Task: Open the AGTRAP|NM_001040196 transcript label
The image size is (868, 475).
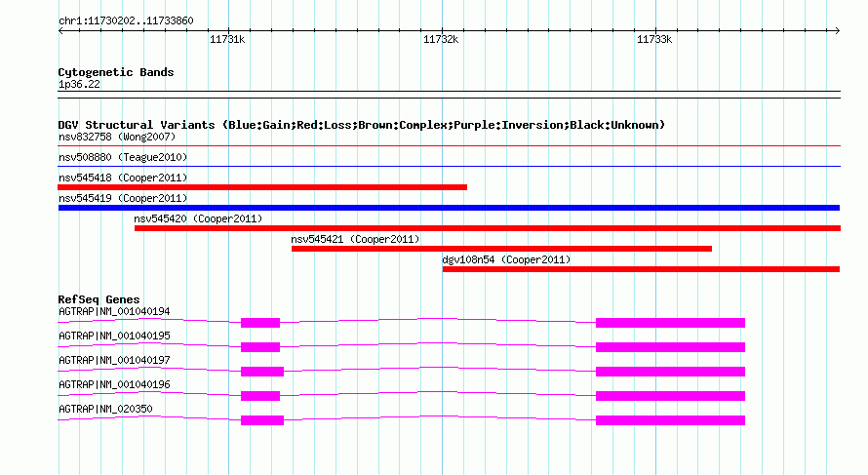Action: tap(114, 384)
